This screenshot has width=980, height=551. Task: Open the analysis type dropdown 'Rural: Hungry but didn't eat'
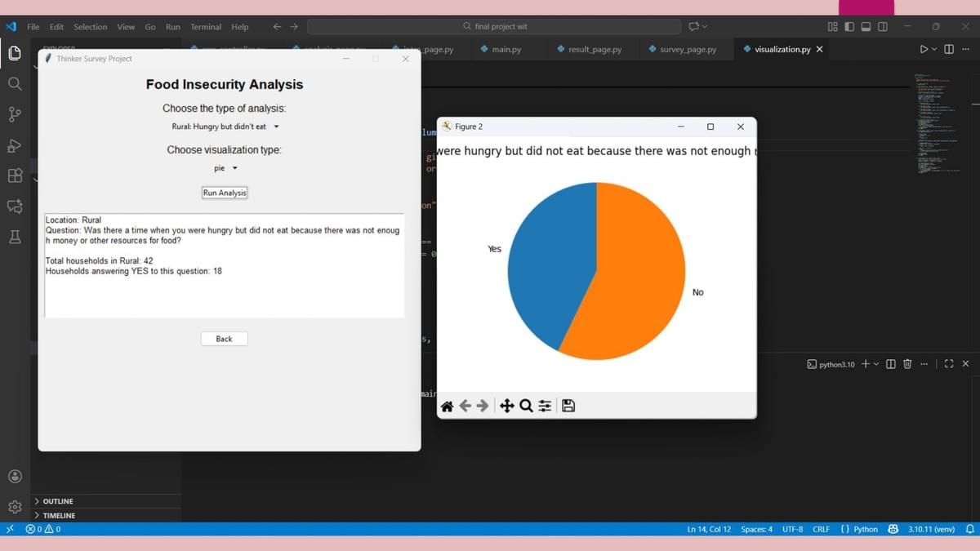point(225,127)
